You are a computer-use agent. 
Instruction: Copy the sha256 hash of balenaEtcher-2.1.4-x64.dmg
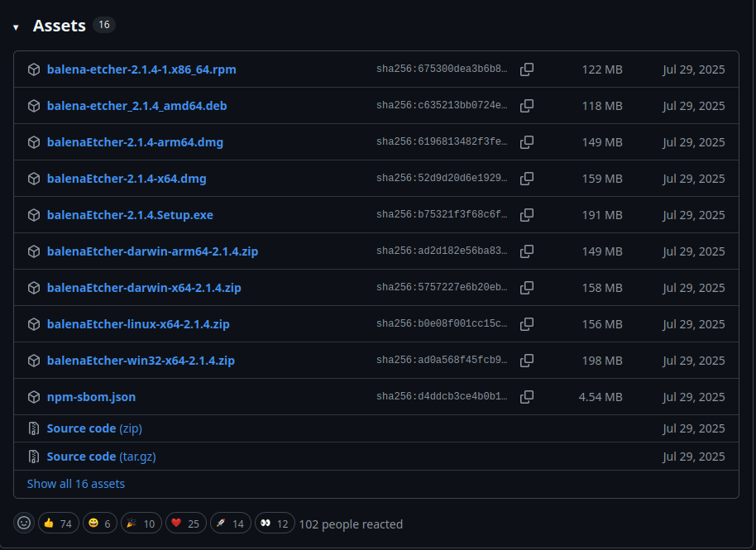(x=527, y=179)
